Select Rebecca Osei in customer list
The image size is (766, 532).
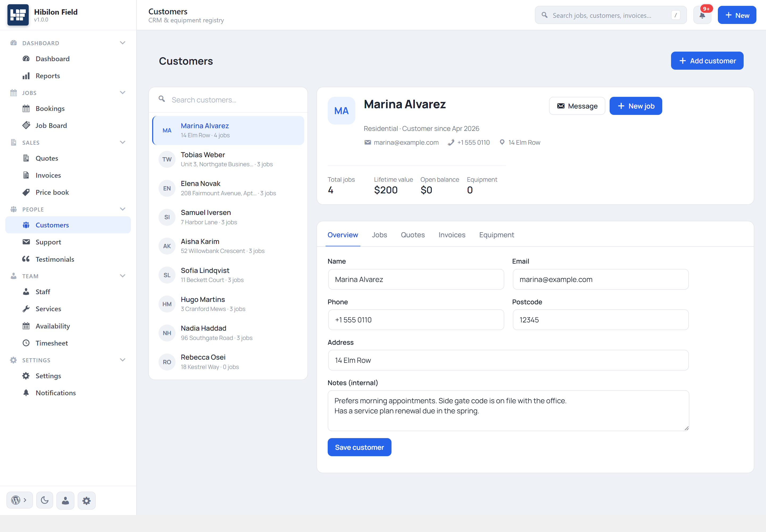tap(228, 362)
